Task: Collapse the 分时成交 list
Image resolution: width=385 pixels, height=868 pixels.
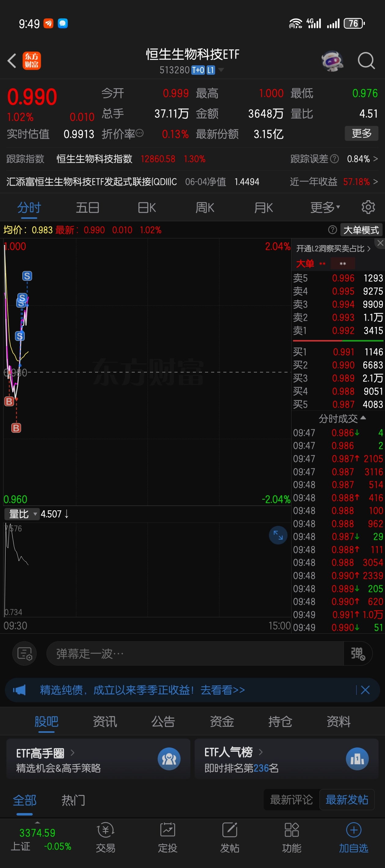Action: point(342,418)
